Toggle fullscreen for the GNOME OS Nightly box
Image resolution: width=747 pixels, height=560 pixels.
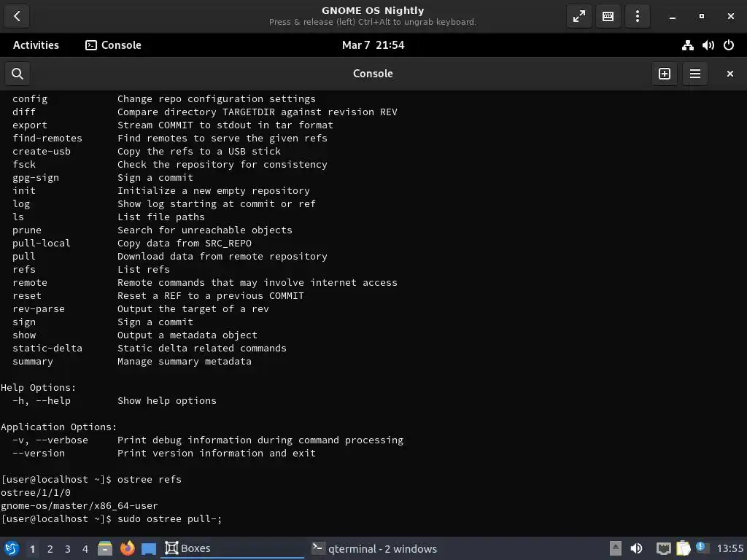(x=578, y=16)
